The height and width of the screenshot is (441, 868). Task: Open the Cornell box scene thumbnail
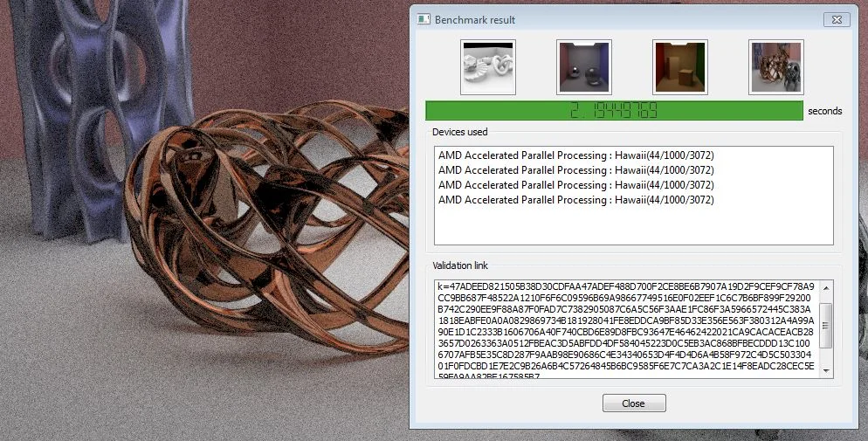[x=679, y=67]
